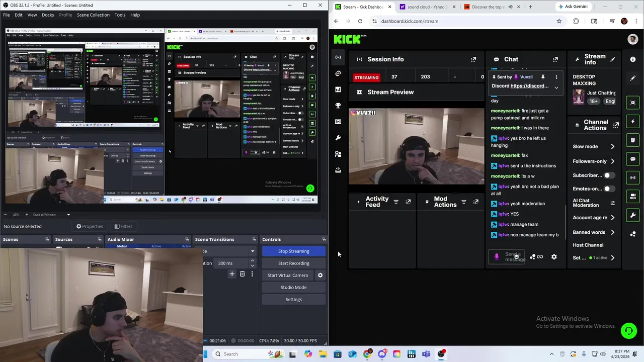644x362 pixels.
Task: Open transition three-dot menu in OBS
Action: (x=252, y=274)
